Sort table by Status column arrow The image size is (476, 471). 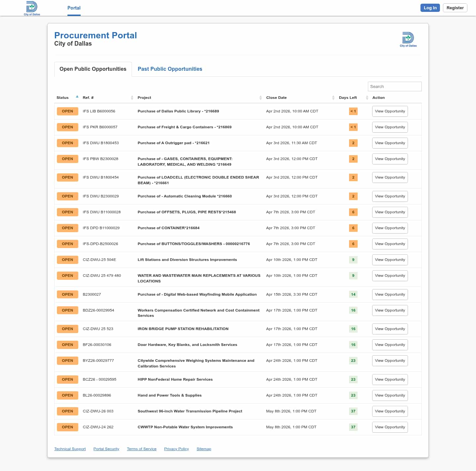(77, 97)
